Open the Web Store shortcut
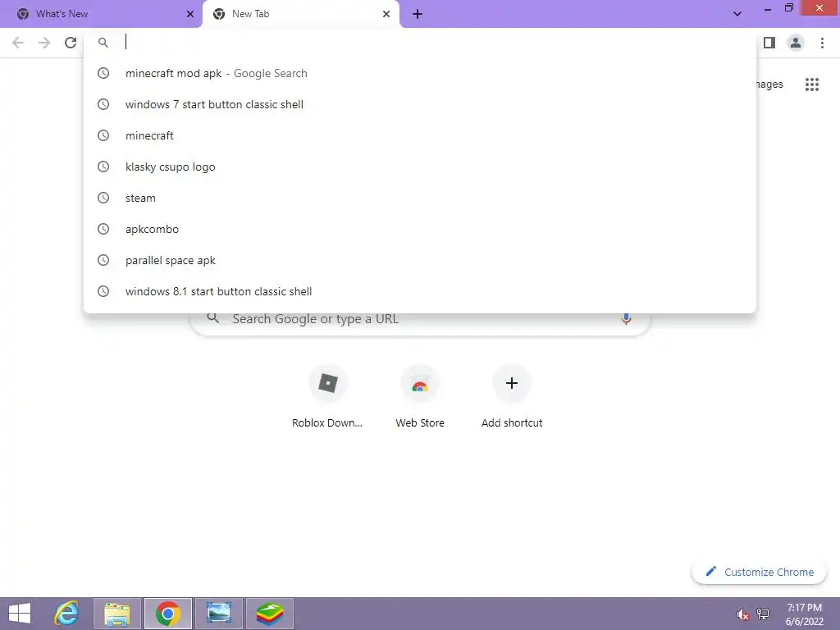 [420, 397]
